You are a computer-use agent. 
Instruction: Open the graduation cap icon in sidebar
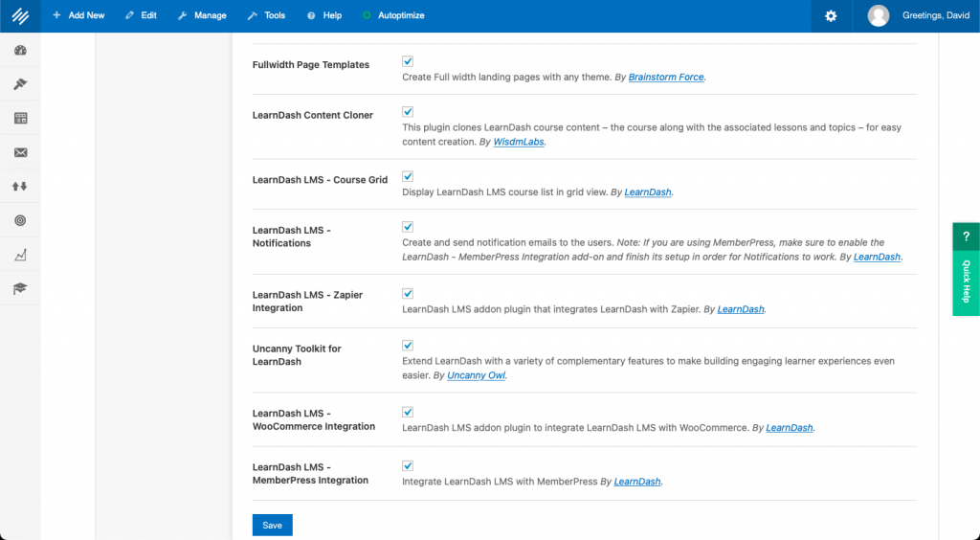[20, 288]
